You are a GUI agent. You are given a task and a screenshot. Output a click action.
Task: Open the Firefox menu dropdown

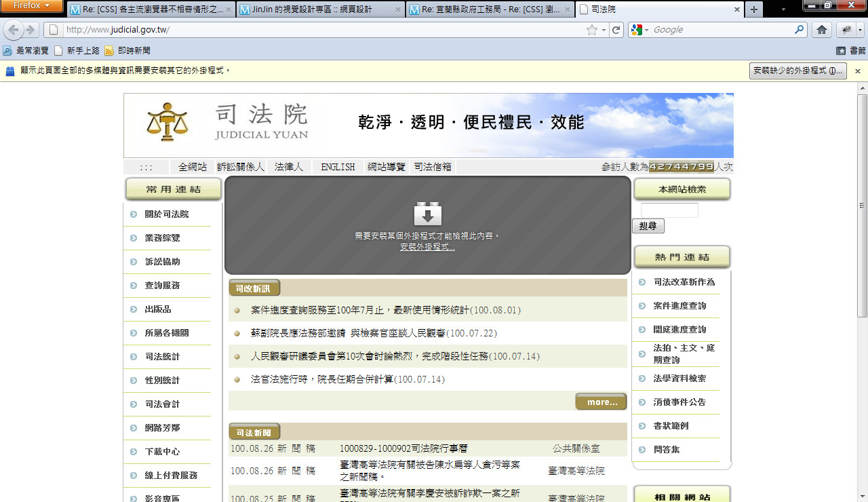pos(32,6)
